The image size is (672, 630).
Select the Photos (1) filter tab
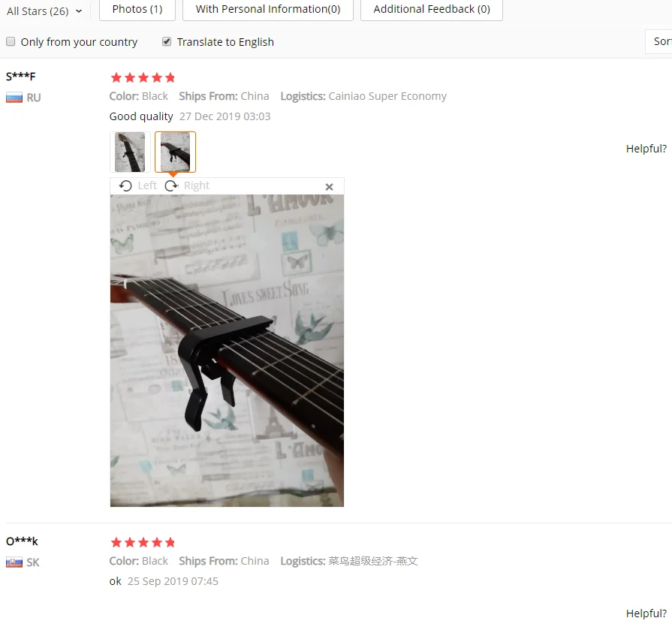137,9
